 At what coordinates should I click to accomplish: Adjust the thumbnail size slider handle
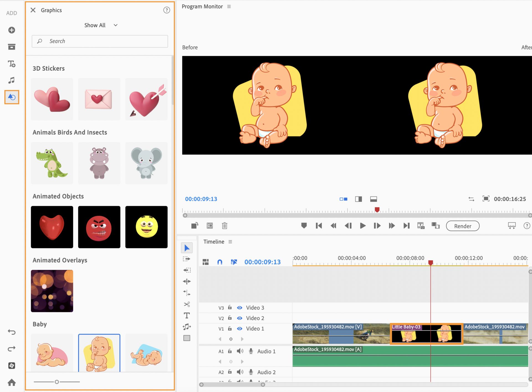pyautogui.click(x=57, y=382)
